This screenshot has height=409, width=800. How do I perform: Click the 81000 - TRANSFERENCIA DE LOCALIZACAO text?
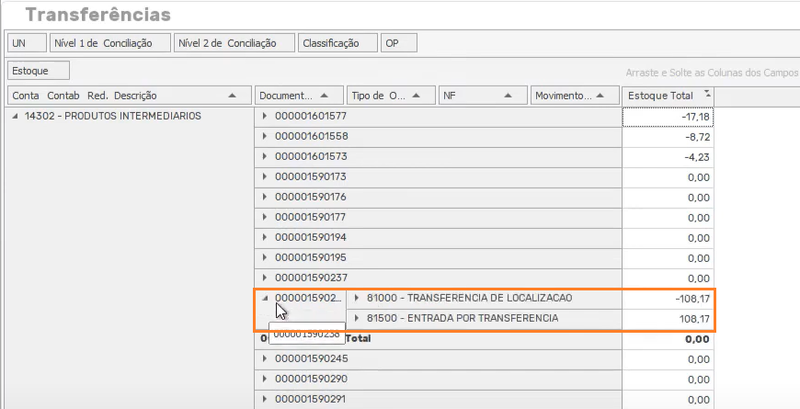pyautogui.click(x=469, y=298)
